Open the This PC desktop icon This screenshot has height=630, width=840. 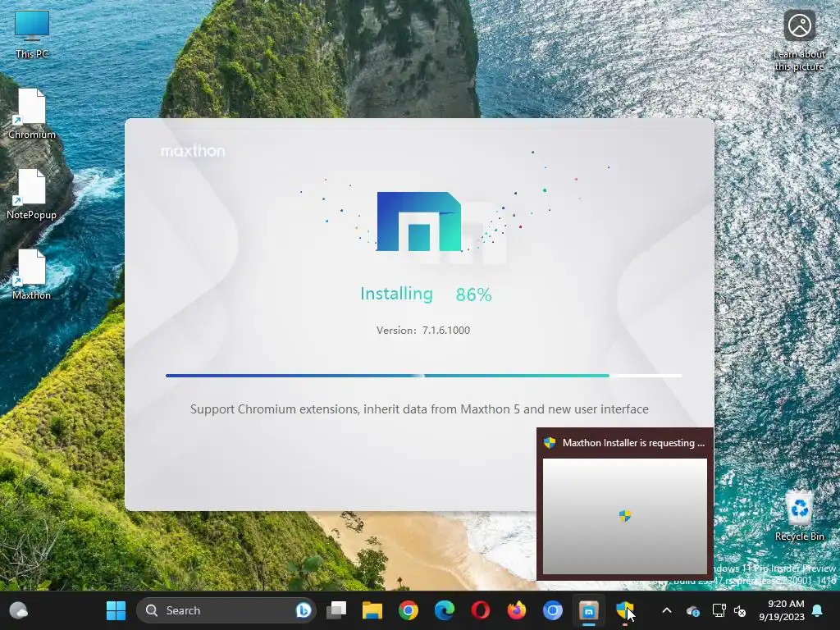32,34
